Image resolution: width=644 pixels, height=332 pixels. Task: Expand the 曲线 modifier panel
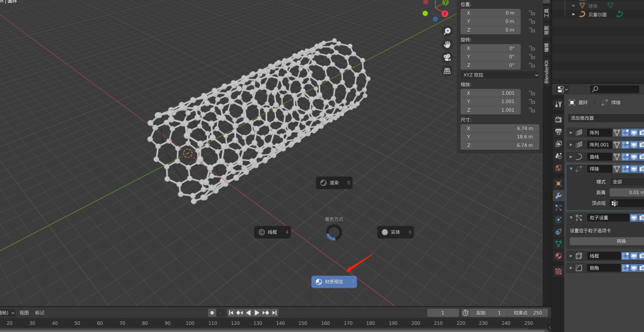[x=571, y=156]
